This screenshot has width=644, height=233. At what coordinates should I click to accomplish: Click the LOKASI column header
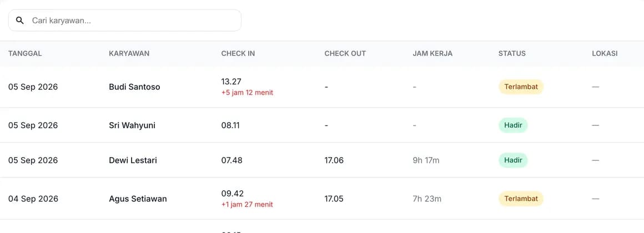click(x=605, y=53)
